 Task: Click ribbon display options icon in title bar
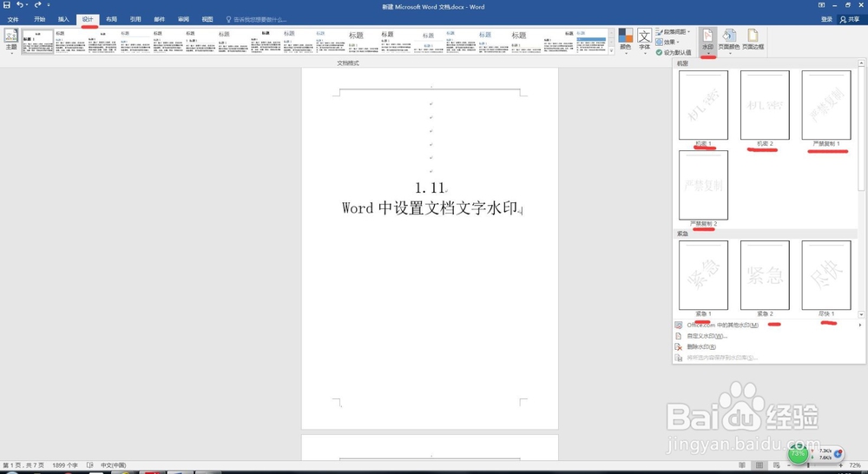(821, 5)
